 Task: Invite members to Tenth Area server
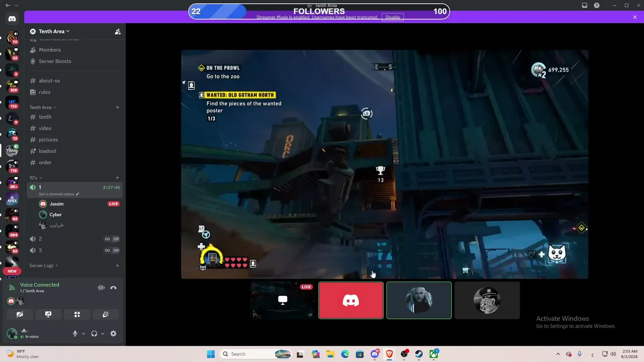click(118, 31)
